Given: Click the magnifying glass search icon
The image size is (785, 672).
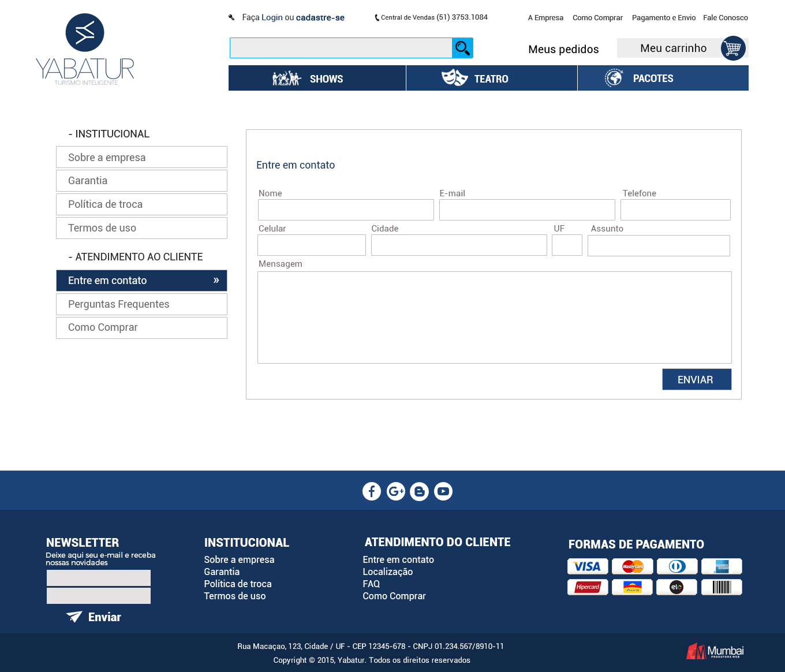Looking at the screenshot, I should [x=462, y=48].
